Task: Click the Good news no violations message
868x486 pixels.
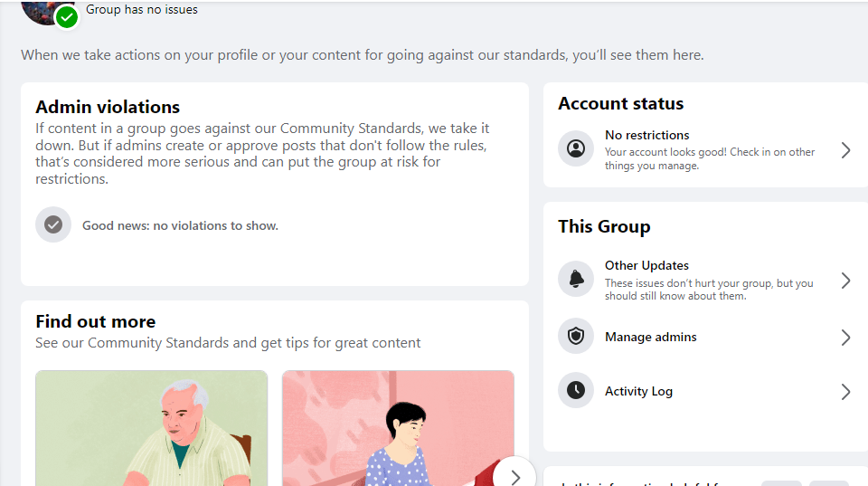Action: [181, 225]
